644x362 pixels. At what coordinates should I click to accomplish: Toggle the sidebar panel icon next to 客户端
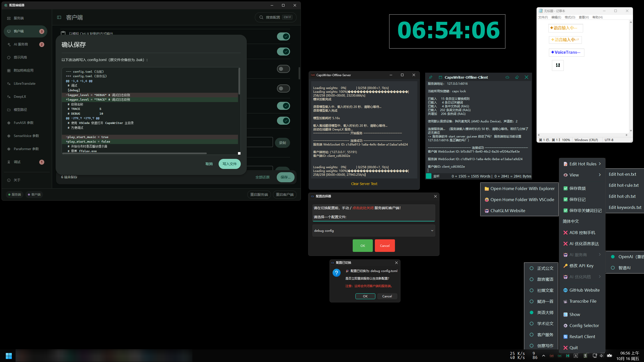[x=59, y=17]
